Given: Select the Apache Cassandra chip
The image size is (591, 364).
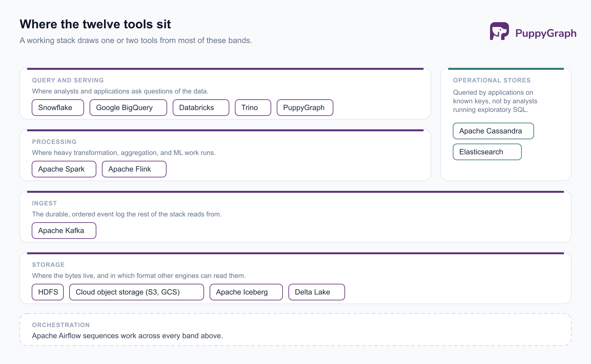Looking at the screenshot, I should [493, 131].
